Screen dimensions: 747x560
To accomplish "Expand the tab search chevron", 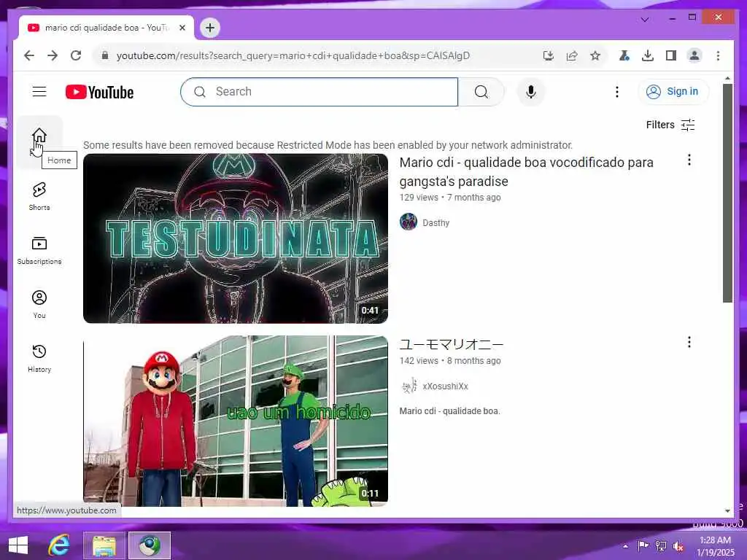I will point(645,20).
